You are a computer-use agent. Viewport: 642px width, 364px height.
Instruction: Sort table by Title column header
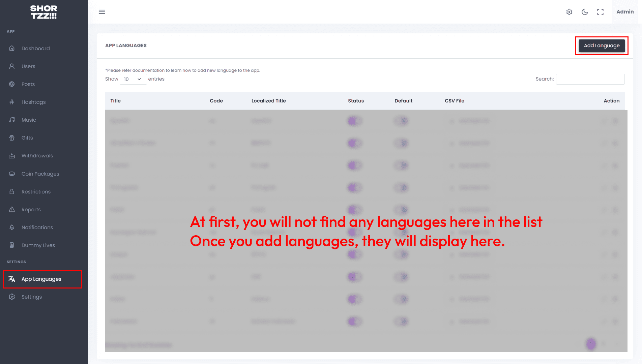click(x=115, y=101)
